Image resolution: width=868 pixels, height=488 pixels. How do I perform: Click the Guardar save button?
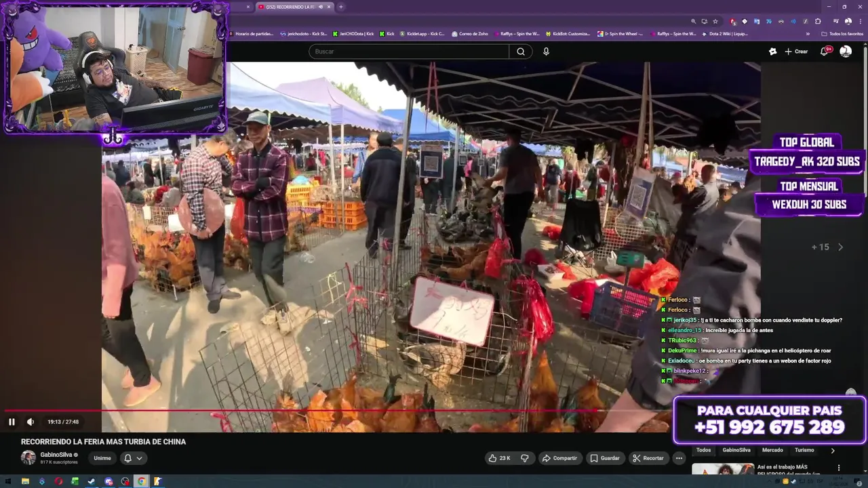point(605,458)
